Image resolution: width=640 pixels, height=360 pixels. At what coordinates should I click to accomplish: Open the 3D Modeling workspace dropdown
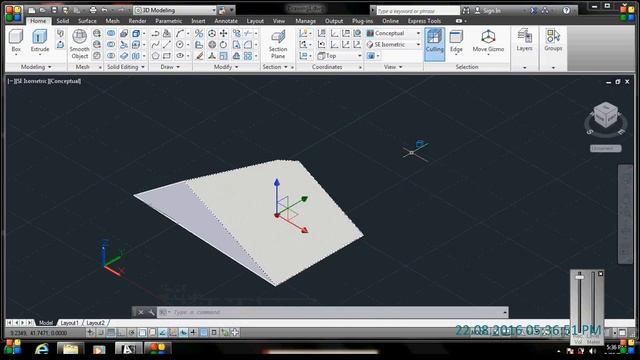[175, 10]
